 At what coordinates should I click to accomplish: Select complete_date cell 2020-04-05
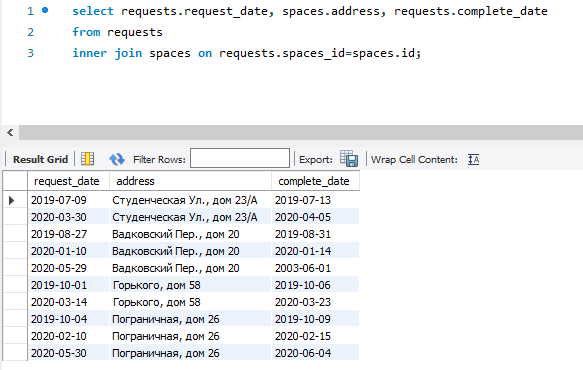click(316, 217)
